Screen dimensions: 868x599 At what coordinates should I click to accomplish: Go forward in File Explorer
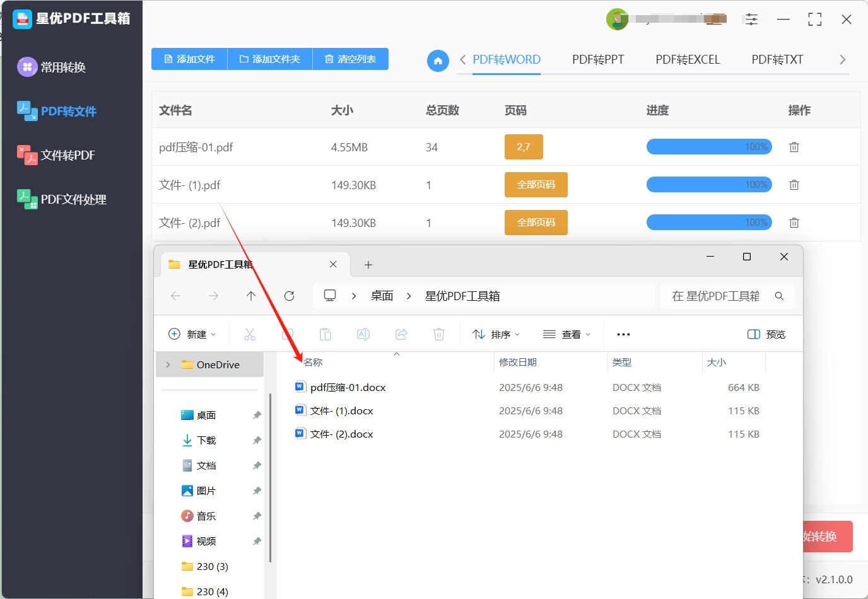point(213,296)
